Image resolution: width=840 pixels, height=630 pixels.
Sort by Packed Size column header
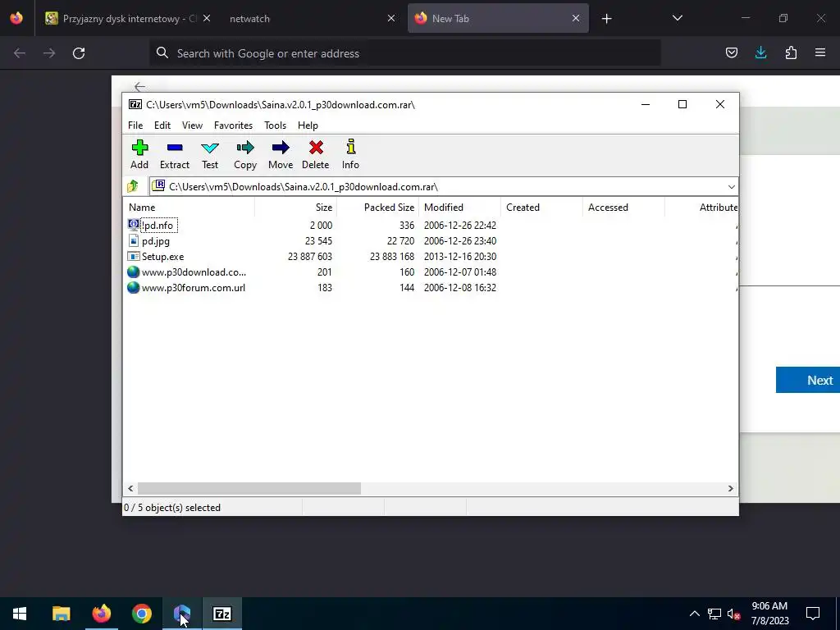(x=377, y=208)
